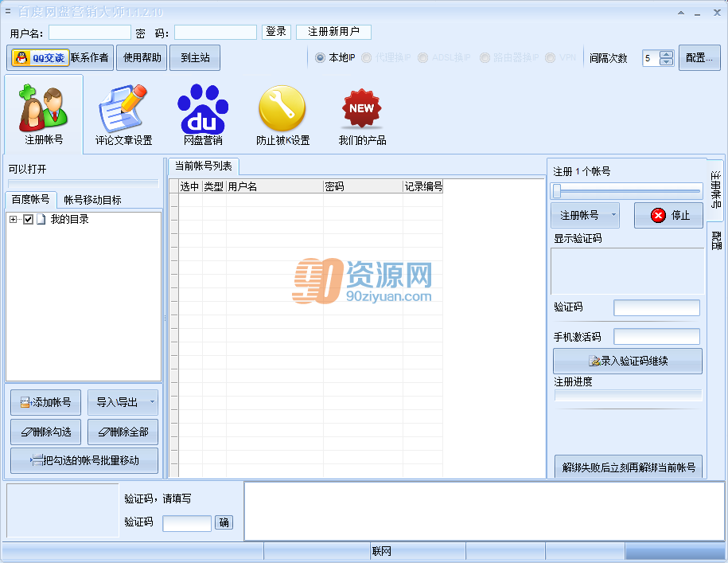Click the 注册进度 progress bar
728x563 pixels.
pos(629,395)
